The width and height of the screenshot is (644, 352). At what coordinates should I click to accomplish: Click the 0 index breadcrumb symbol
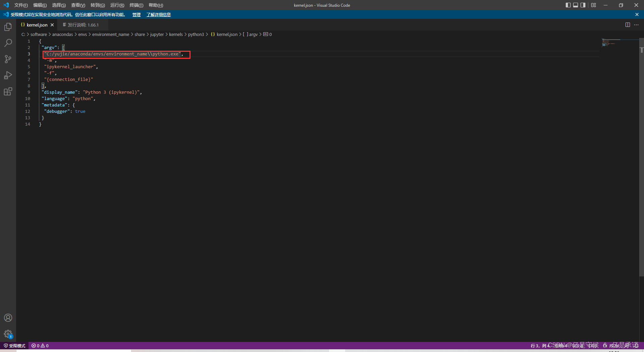pos(268,34)
